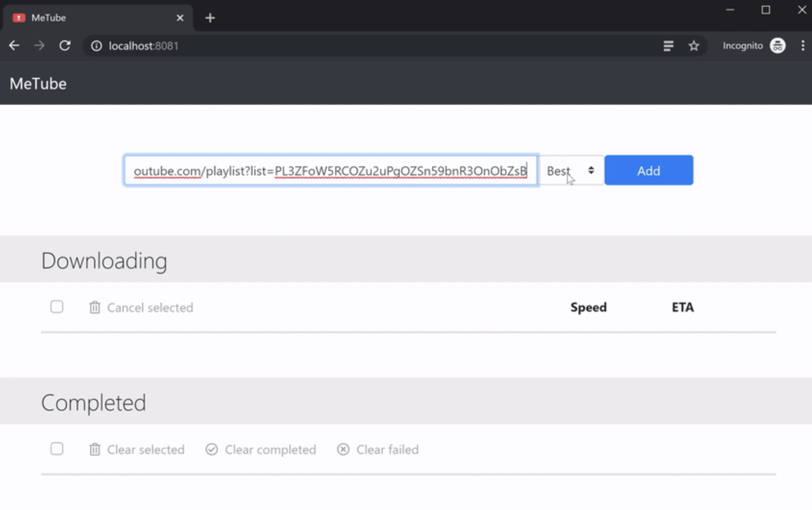Click the bookmark star icon

tap(694, 45)
